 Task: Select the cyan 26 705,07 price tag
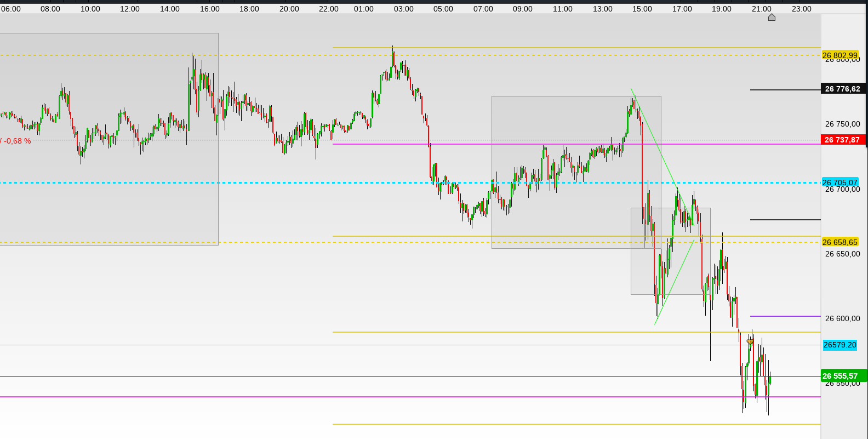pyautogui.click(x=840, y=183)
